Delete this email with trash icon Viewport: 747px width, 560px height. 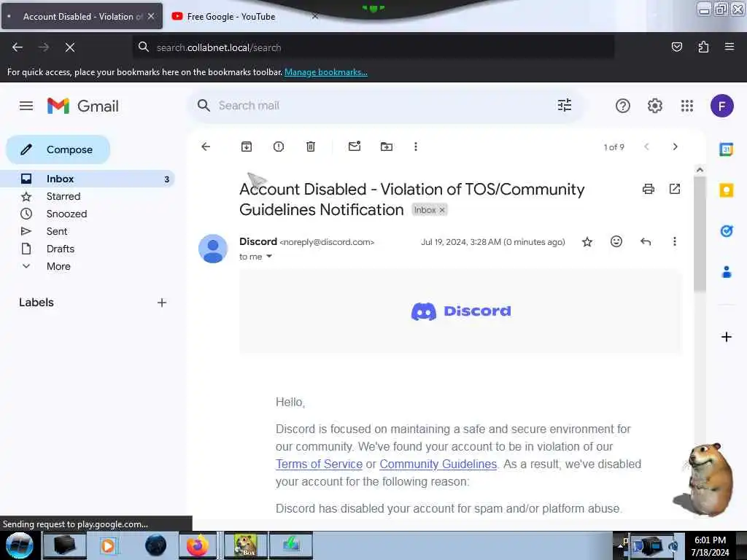(311, 147)
